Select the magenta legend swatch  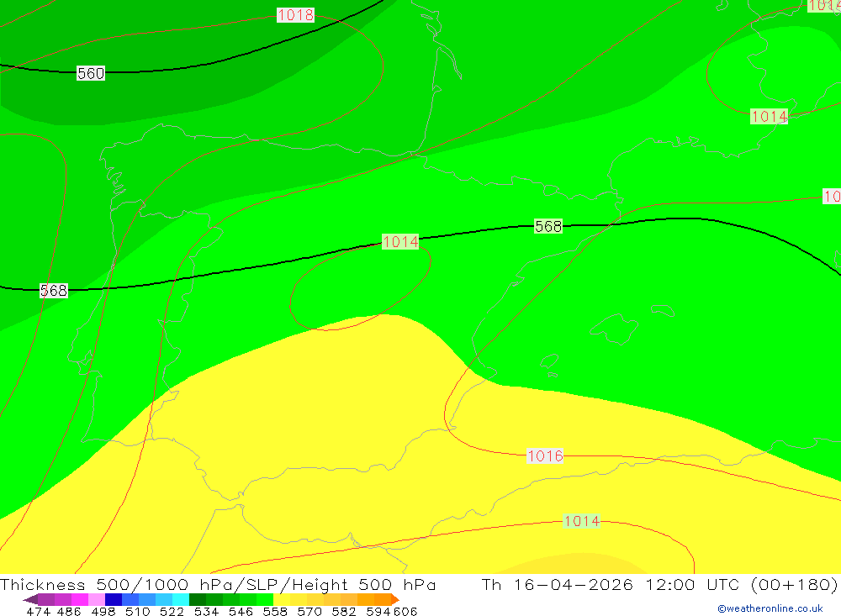pyautogui.click(x=80, y=599)
